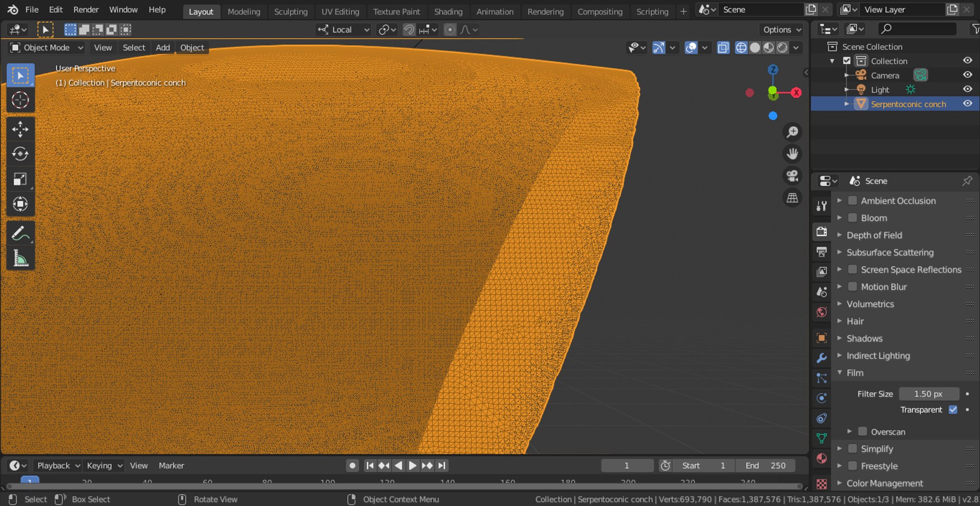Open the Object Mode dropdown

point(46,47)
